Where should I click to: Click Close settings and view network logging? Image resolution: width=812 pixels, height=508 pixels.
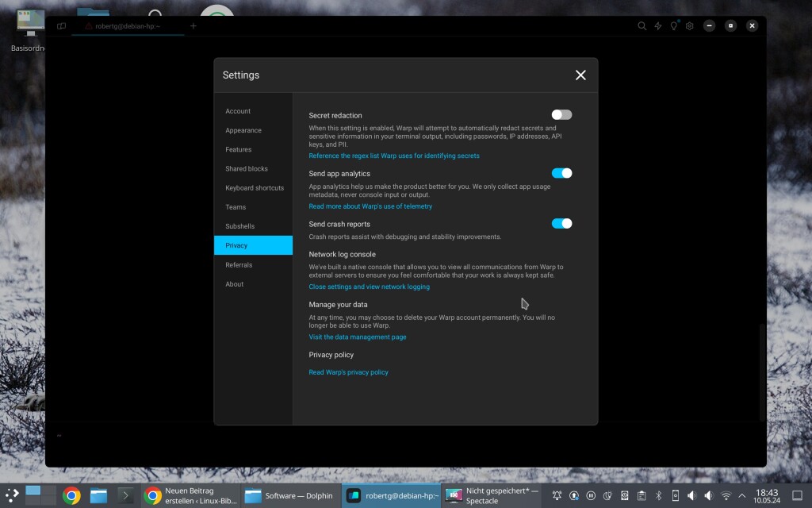pos(370,287)
